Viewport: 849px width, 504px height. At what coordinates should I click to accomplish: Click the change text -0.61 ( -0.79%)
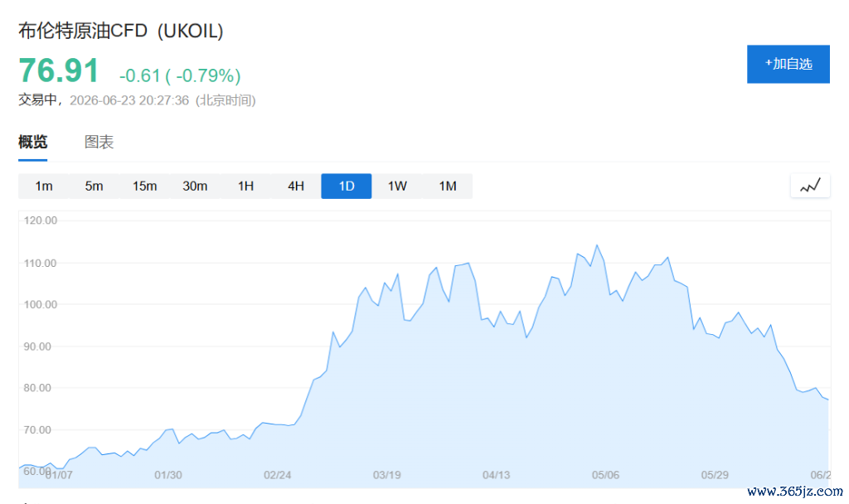(180, 75)
